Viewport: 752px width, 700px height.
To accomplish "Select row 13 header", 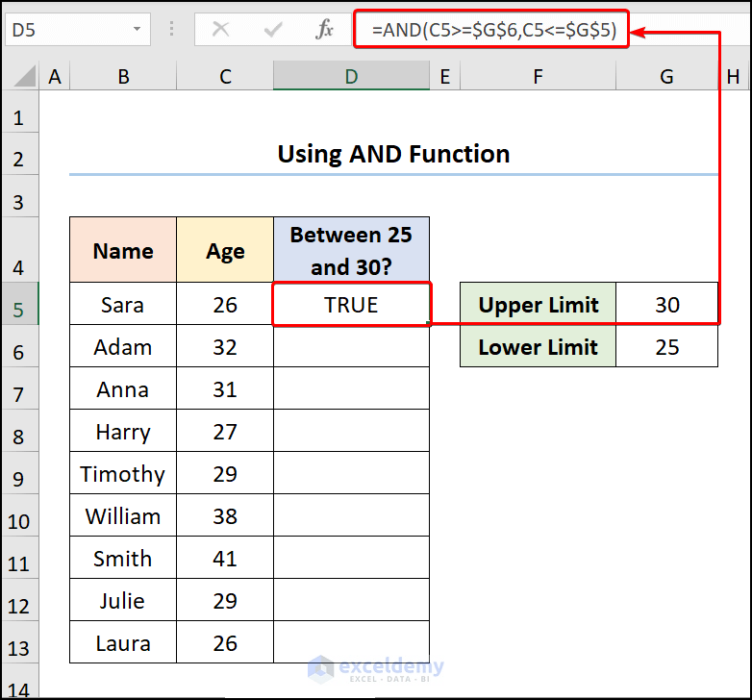I will coord(19,642).
